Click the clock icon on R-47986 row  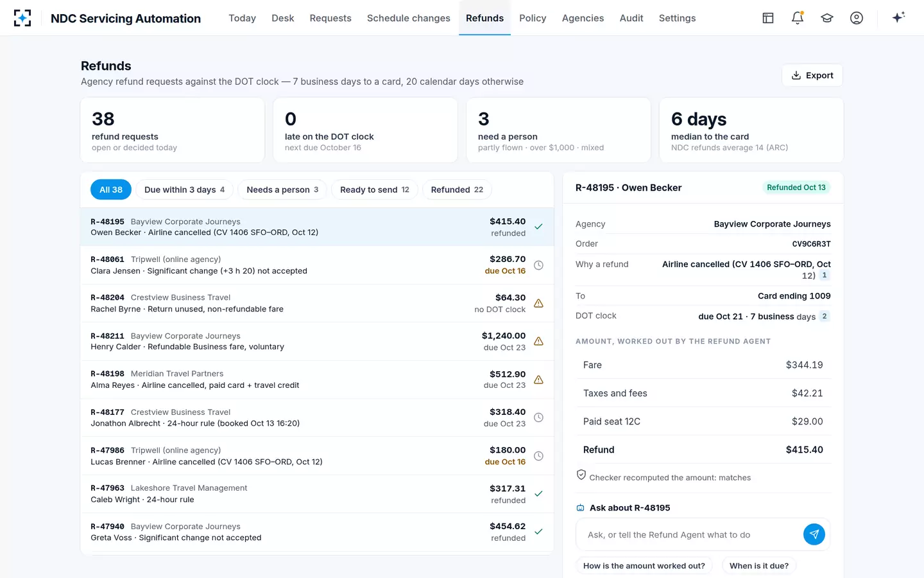point(539,456)
